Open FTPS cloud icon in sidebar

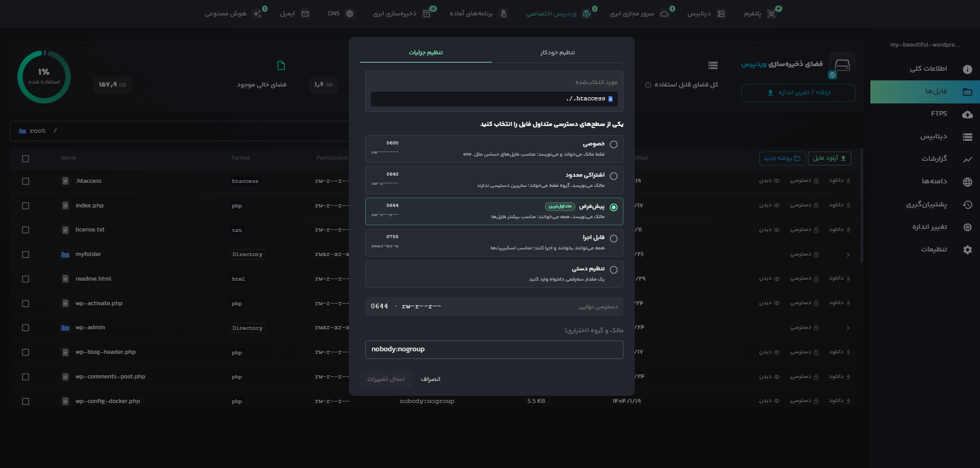967,114
